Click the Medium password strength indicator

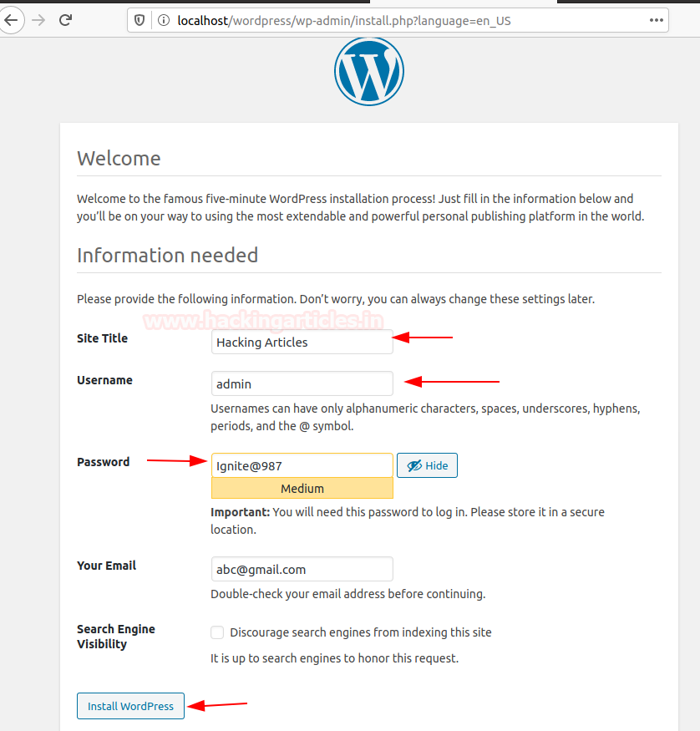pyautogui.click(x=302, y=488)
